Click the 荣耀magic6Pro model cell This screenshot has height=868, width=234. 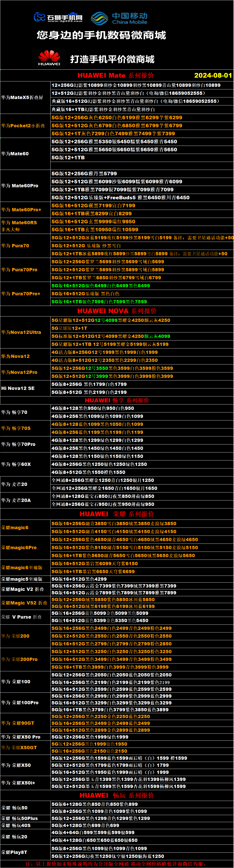(x=25, y=548)
